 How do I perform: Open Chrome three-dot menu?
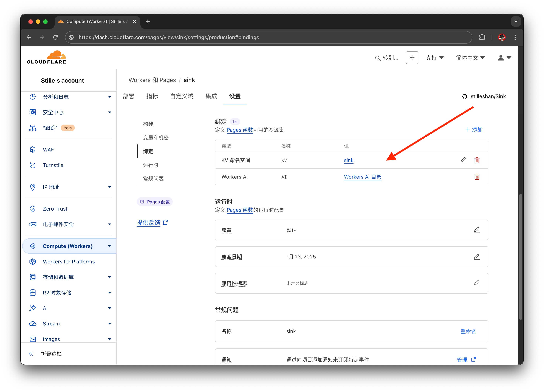click(x=515, y=37)
